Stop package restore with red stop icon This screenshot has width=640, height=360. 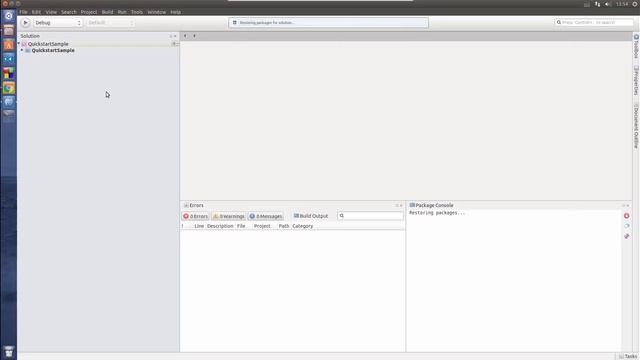[x=627, y=216]
